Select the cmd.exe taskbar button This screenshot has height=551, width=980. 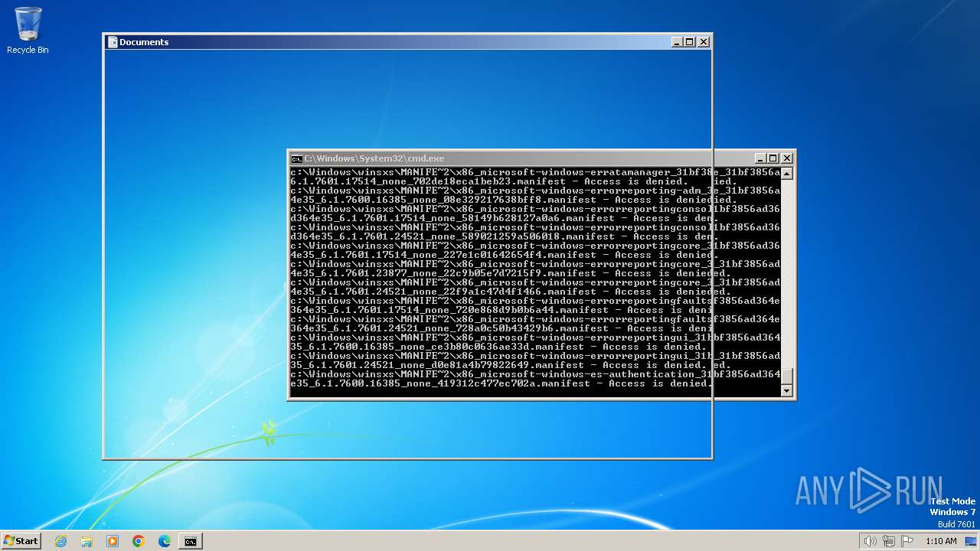point(191,541)
